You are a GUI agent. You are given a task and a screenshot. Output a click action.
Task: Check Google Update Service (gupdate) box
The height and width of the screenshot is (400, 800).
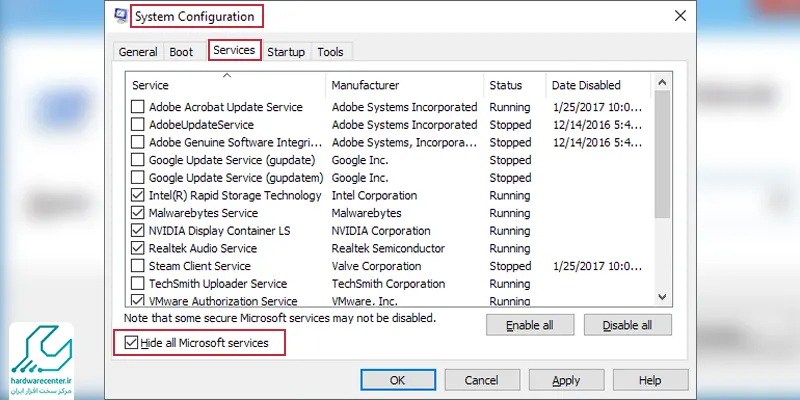(x=138, y=160)
